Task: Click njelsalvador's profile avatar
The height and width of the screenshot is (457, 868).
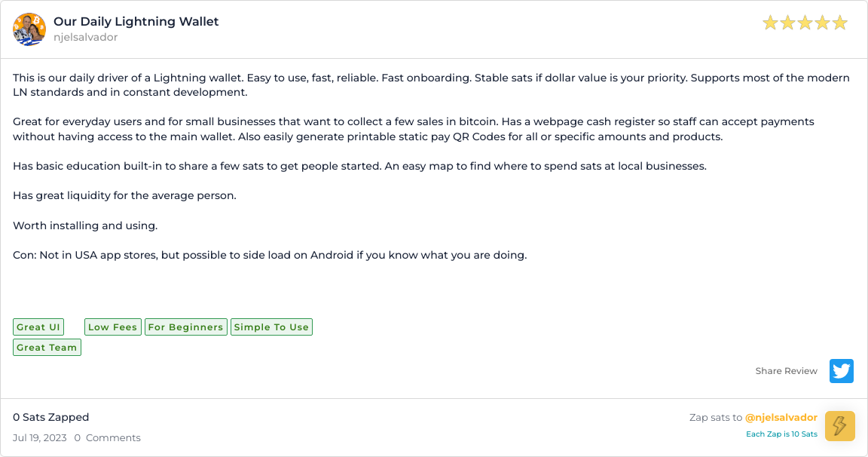Action: pos(29,29)
